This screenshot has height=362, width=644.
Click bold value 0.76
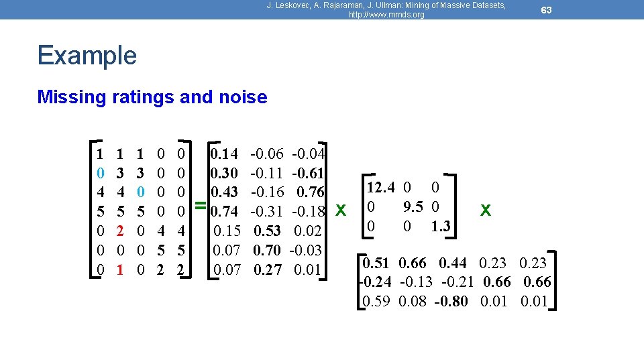pyautogui.click(x=311, y=192)
